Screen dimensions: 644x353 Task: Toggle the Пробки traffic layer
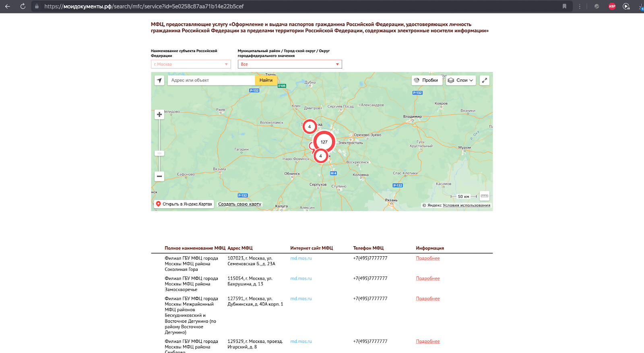[x=426, y=80]
